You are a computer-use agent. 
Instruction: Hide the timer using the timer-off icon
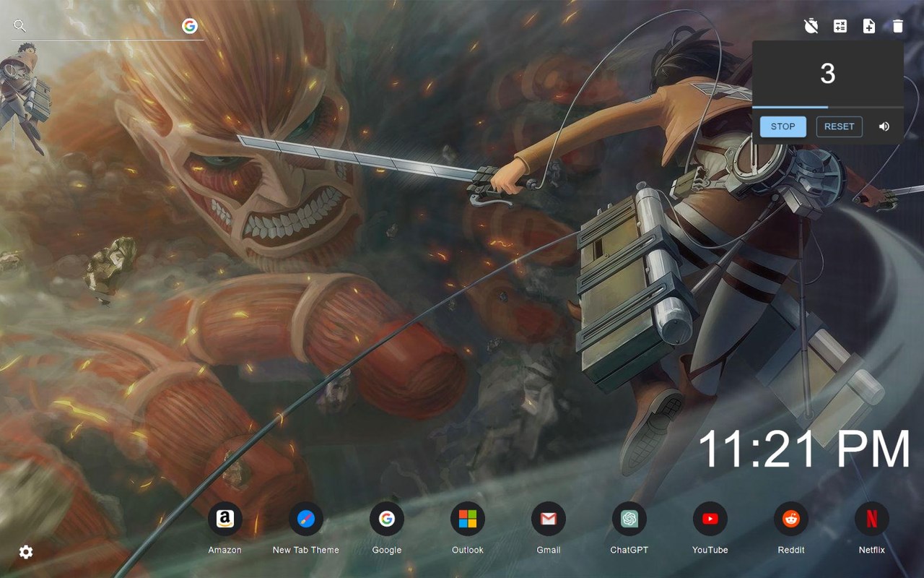pyautogui.click(x=811, y=27)
